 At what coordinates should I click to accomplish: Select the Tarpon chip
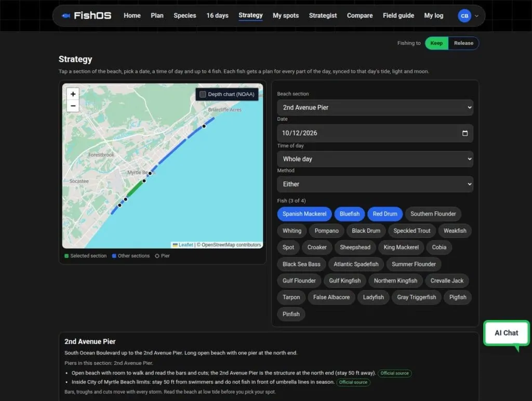[291, 298]
